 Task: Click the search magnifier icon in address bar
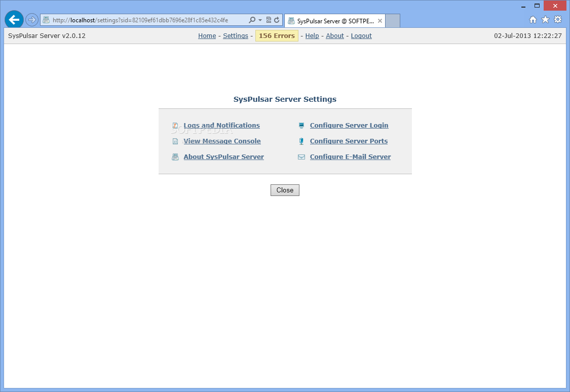click(252, 20)
